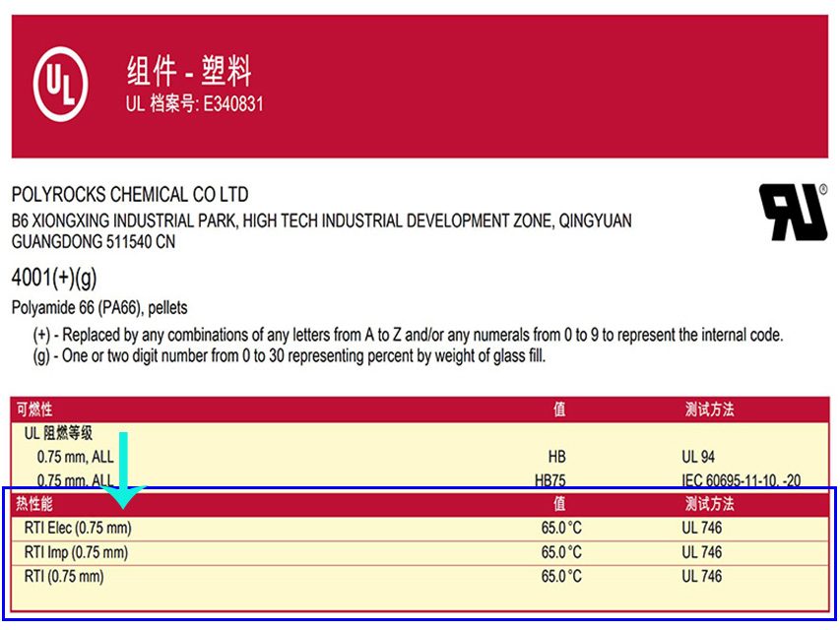Select the RTI Imp (0.75 mm) row
This screenshot has height=630, width=840.
[76, 552]
